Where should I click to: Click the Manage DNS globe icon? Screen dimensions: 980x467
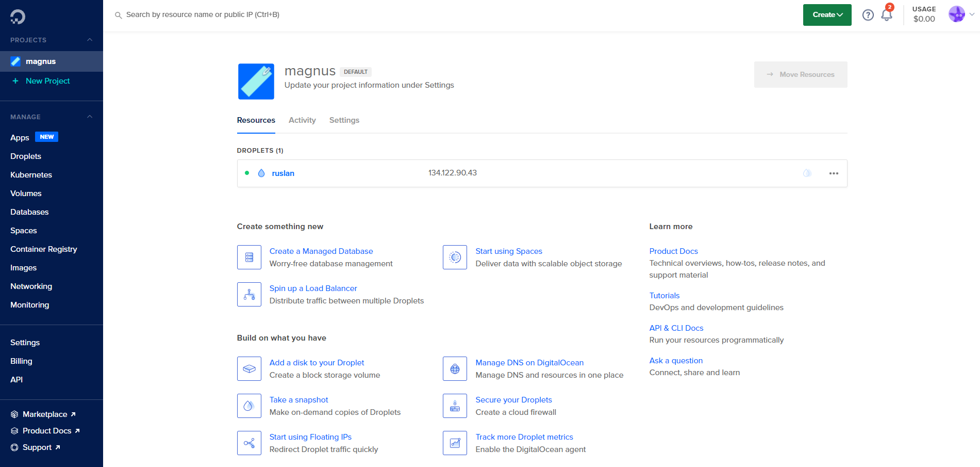tap(455, 368)
